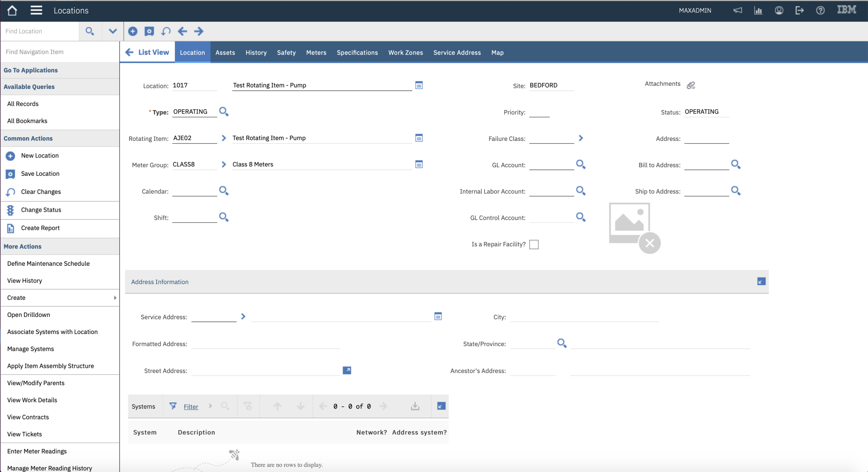Click the Clear Changes undo toolbar icon
This screenshot has height=472, width=868.
point(166,31)
